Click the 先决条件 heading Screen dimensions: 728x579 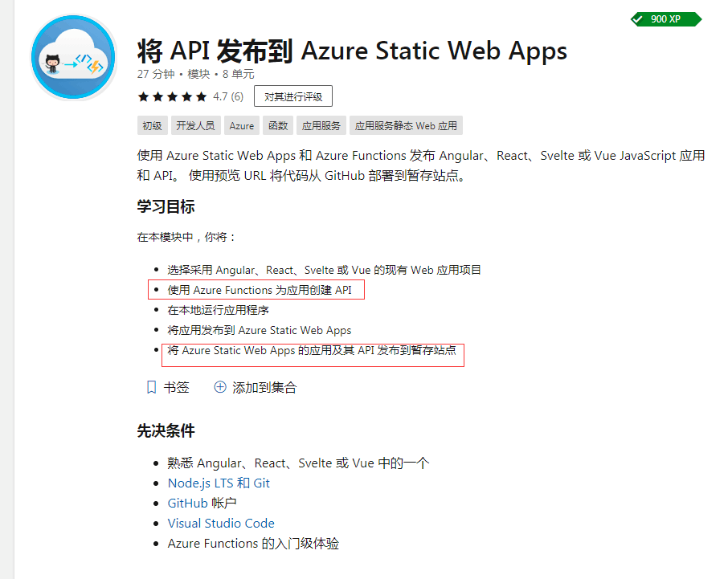[166, 430]
